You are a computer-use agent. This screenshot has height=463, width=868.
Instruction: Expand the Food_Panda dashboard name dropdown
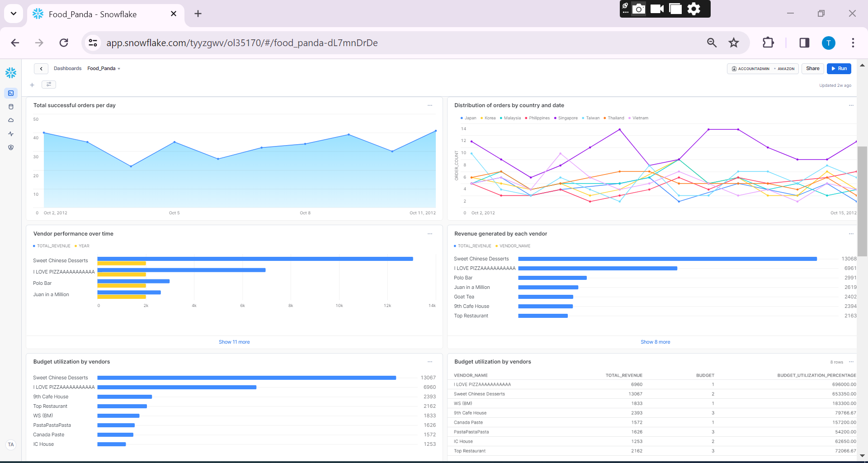[104, 69]
